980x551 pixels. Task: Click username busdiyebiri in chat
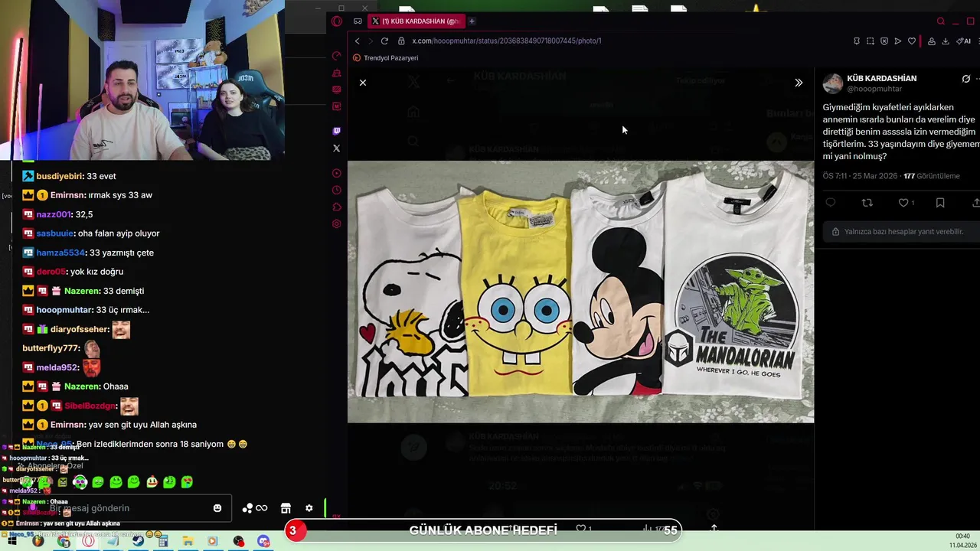pyautogui.click(x=60, y=176)
